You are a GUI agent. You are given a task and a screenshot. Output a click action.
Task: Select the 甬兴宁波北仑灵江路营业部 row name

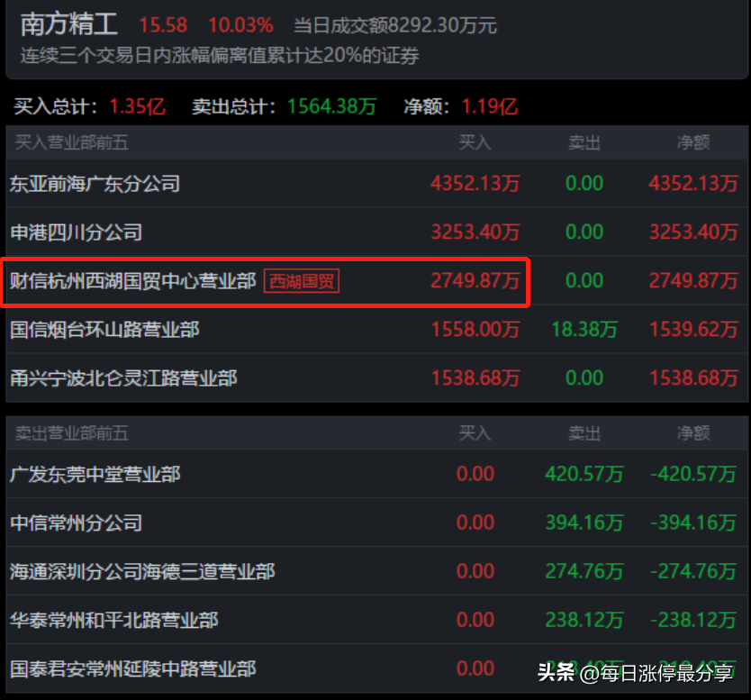[x=123, y=378]
